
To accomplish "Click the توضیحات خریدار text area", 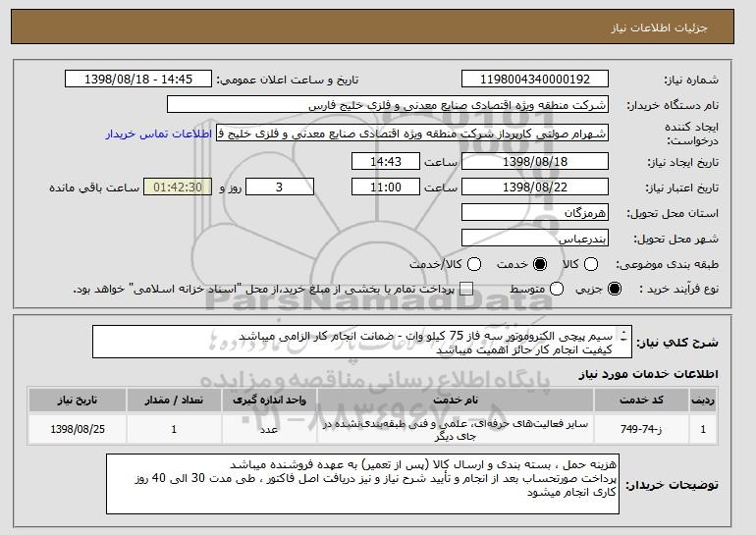I will click(362, 484).
